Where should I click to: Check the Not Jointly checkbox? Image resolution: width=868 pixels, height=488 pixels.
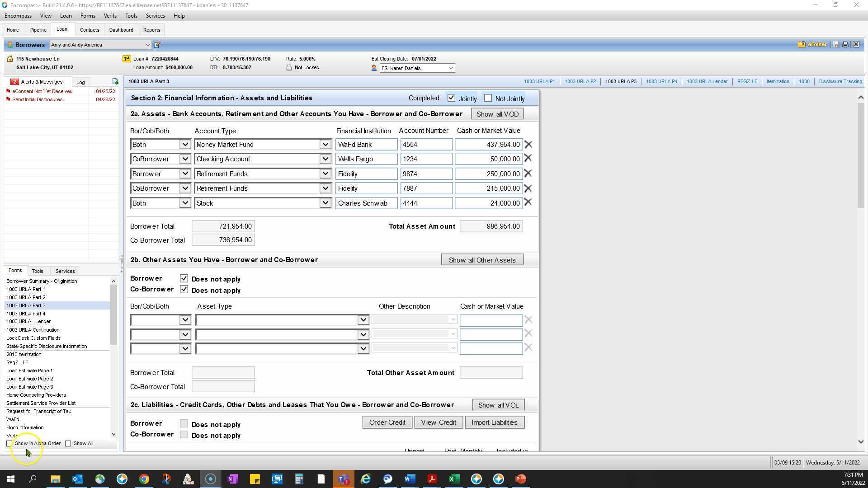click(x=488, y=98)
